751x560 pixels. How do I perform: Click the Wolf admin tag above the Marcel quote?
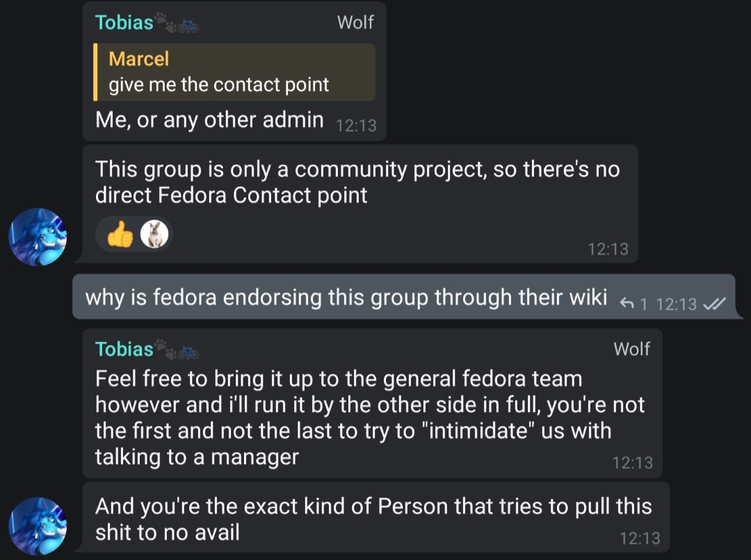355,23
